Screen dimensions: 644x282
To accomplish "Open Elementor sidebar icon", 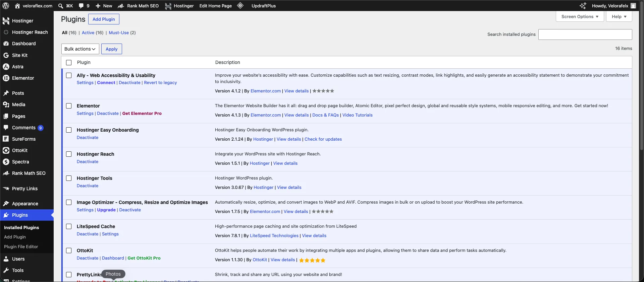I will (x=6, y=78).
